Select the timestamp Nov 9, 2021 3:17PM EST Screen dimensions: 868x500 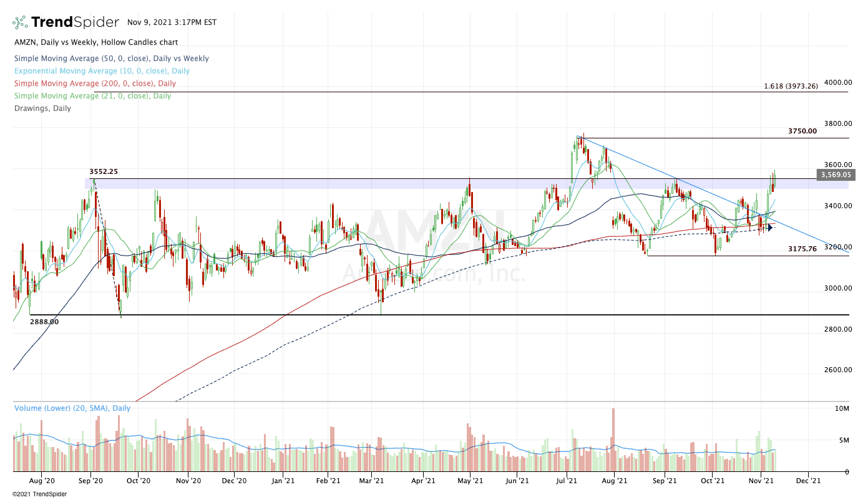[172, 22]
